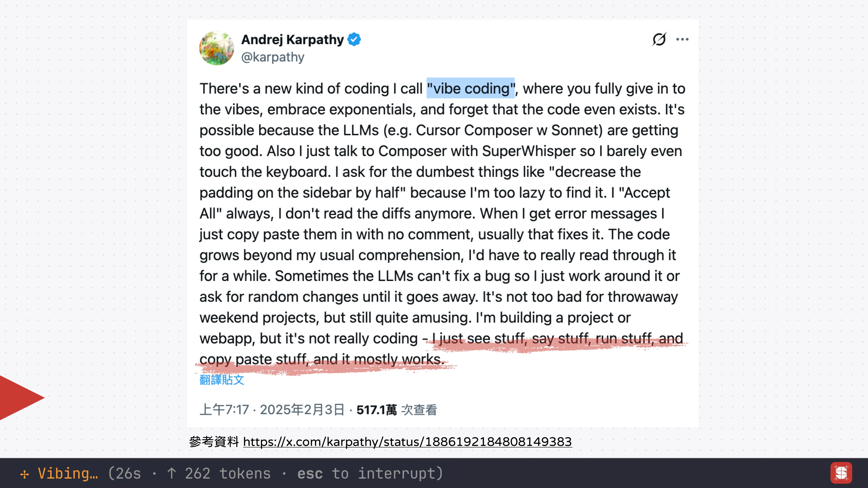Select the red S logo in the corner

tap(841, 473)
